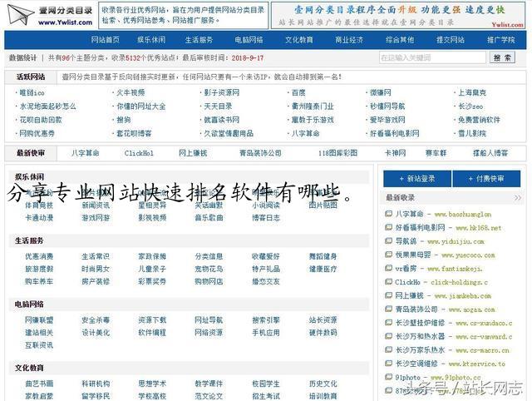The image size is (532, 401).
Task: Open the 房产装修 category
Action: 96,281
